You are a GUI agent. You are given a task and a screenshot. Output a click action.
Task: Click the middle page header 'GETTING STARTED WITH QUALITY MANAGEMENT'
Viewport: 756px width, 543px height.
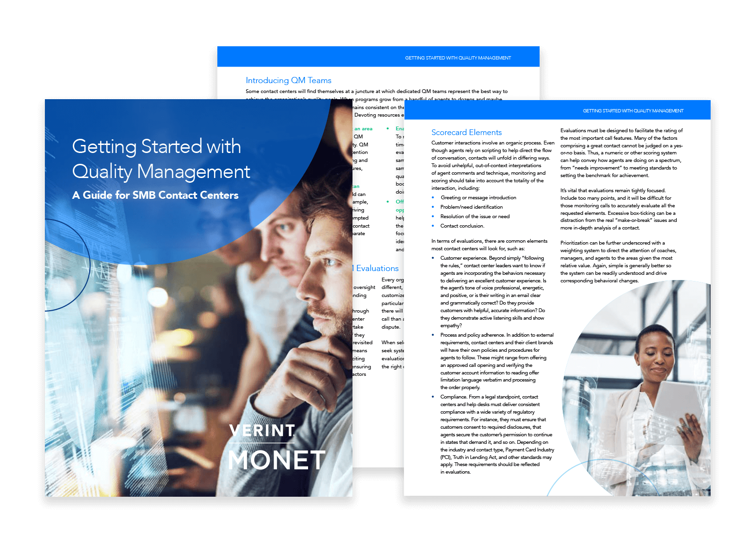[458, 58]
